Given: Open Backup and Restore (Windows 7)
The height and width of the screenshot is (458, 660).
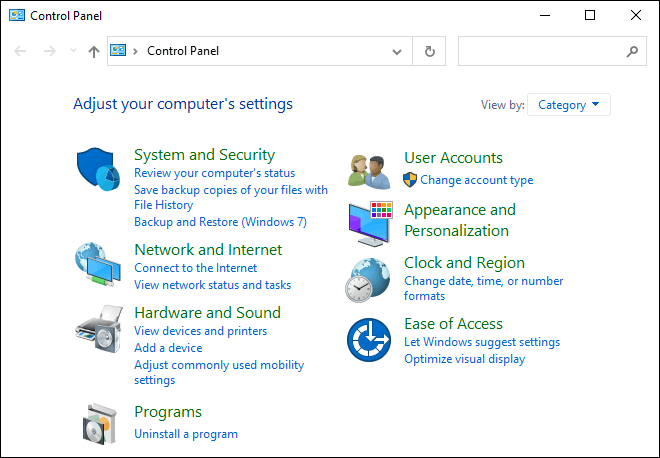Looking at the screenshot, I should [x=221, y=222].
